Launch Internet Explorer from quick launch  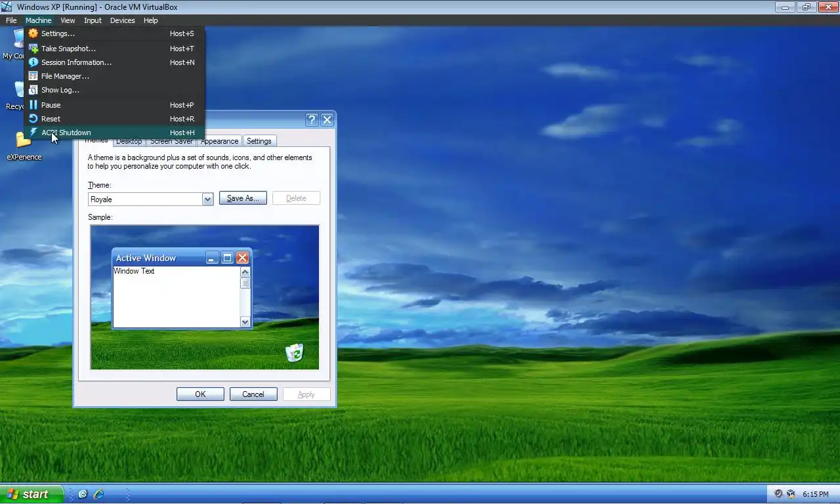99,494
